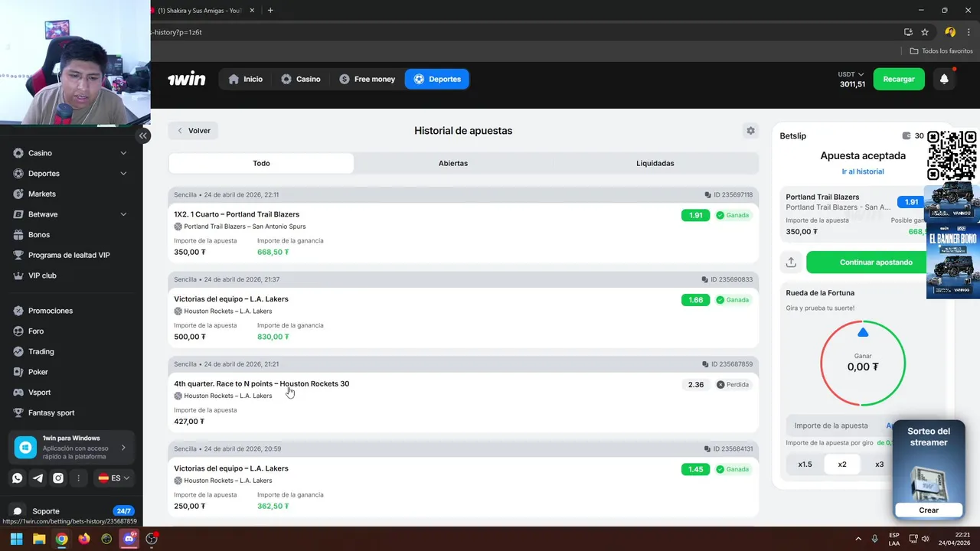Switch to the Abiertas tab
This screenshot has width=980, height=551.
(453, 163)
